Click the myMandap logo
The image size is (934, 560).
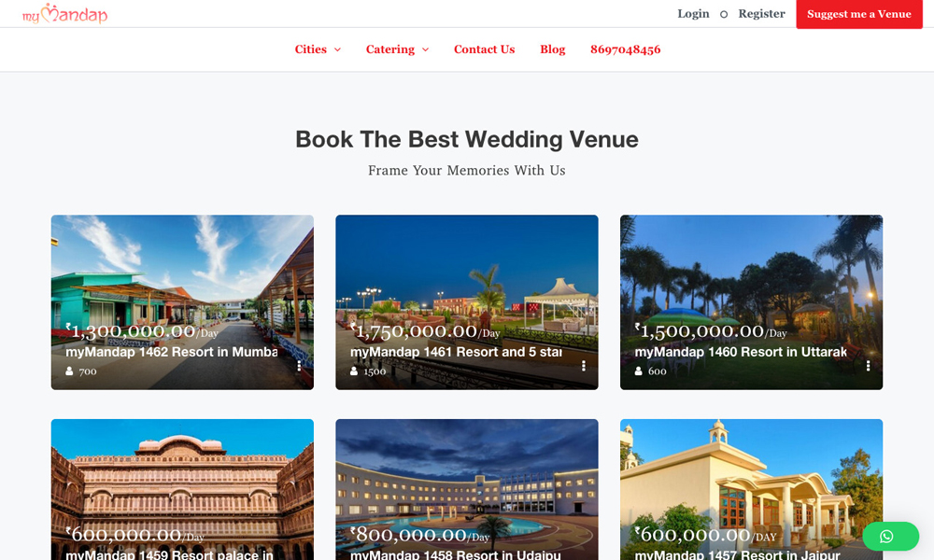65,13
